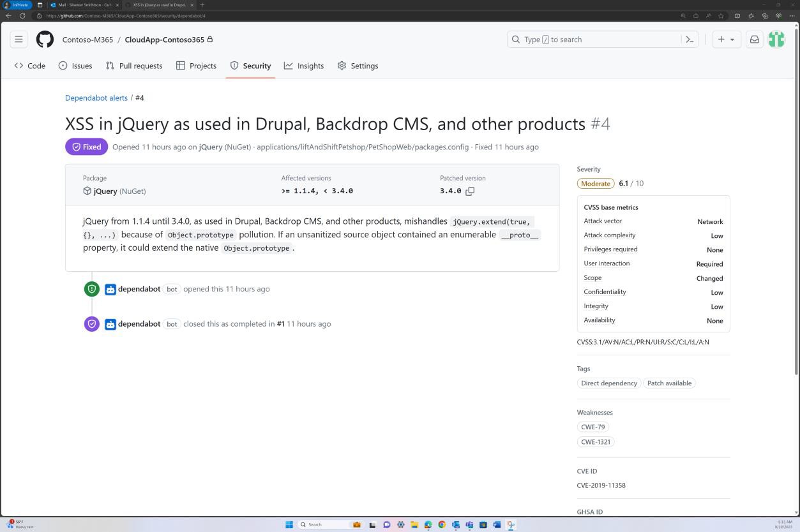The height and width of the screenshot is (532, 800).
Task: Select the Code tab's code brackets icon
Action: 19,65
